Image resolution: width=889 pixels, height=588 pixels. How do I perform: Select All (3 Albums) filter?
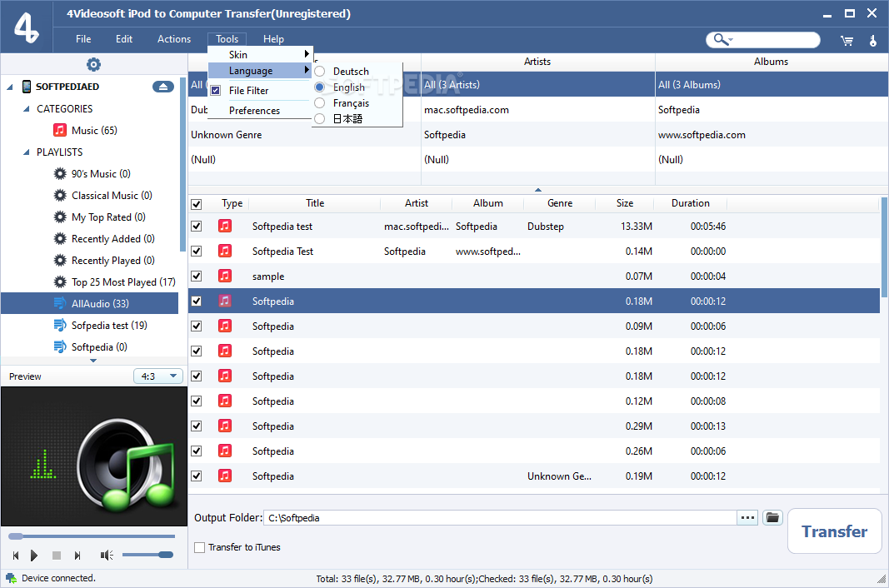(x=772, y=84)
